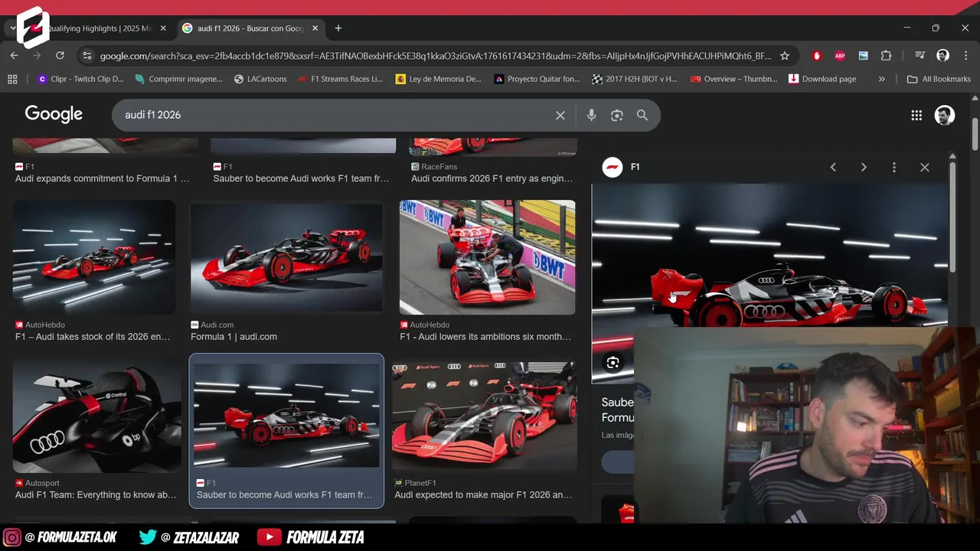
Task: Show previous image in preview panel
Action: coord(833,167)
